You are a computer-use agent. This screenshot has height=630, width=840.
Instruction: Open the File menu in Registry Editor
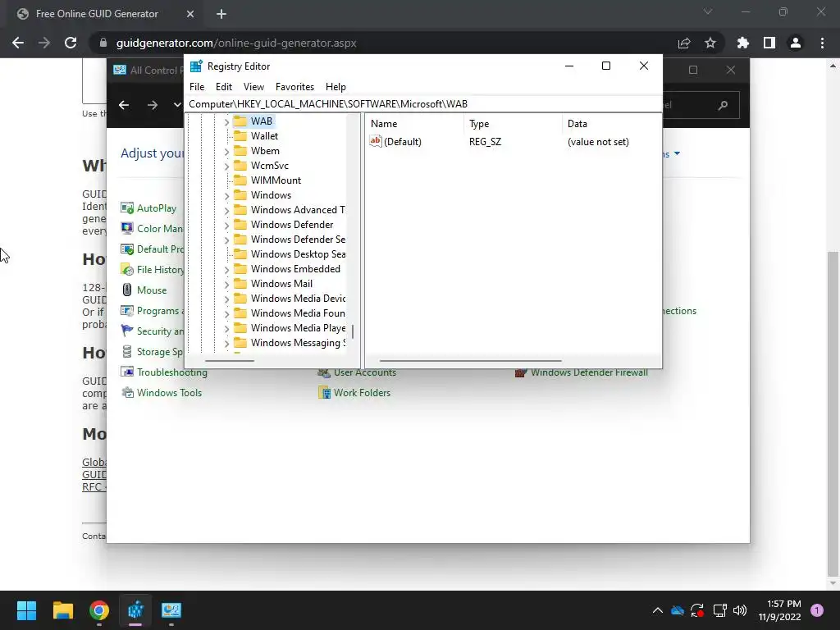(197, 87)
